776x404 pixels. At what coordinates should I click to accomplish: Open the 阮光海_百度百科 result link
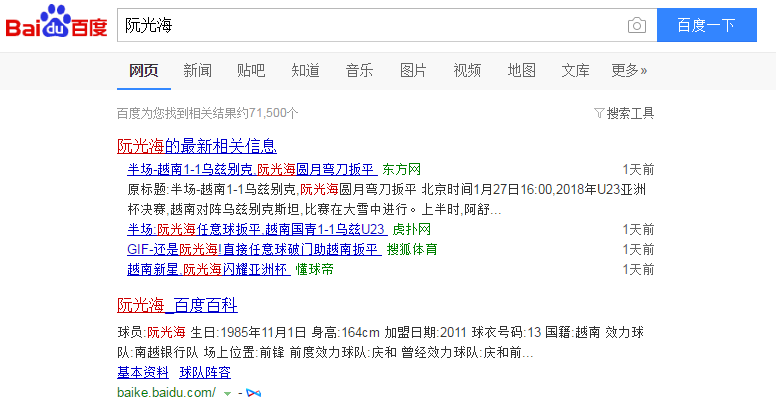tap(177, 305)
